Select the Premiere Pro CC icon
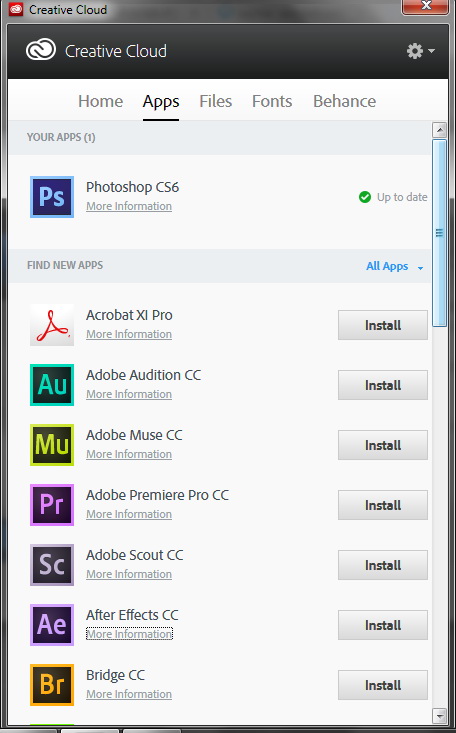Viewport: 456px width, 733px height. pyautogui.click(x=52, y=505)
